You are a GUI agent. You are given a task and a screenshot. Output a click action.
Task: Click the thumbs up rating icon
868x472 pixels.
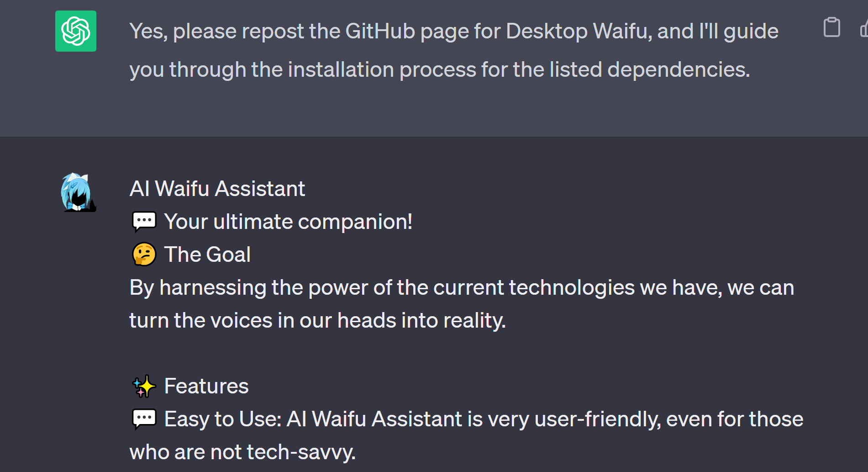[x=864, y=29]
